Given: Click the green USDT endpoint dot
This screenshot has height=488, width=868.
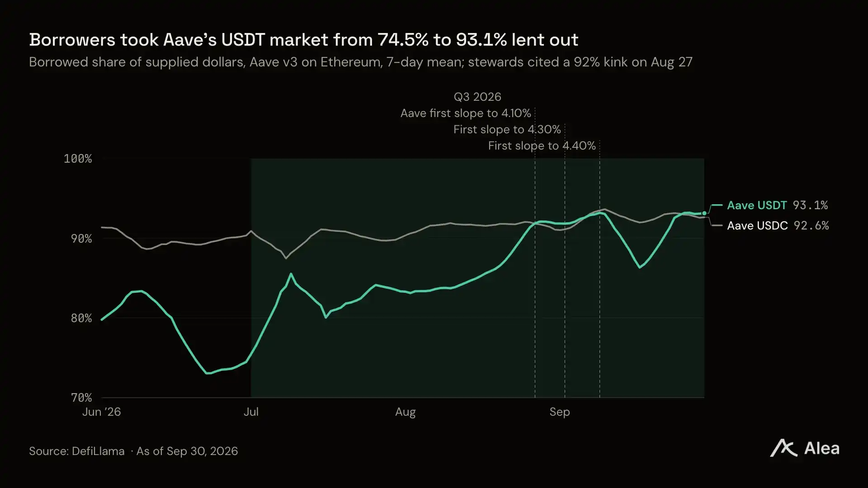Looking at the screenshot, I should [704, 213].
